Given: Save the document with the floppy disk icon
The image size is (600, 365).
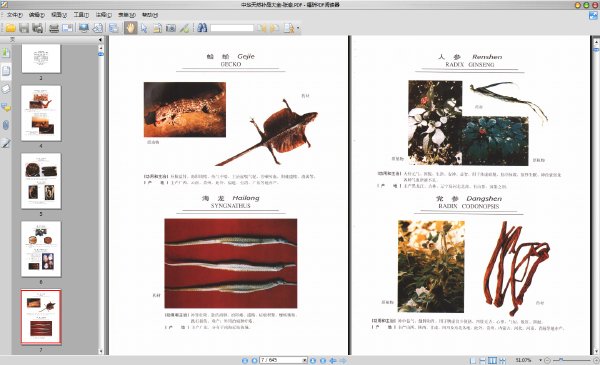Looking at the screenshot, I should tap(24, 28).
